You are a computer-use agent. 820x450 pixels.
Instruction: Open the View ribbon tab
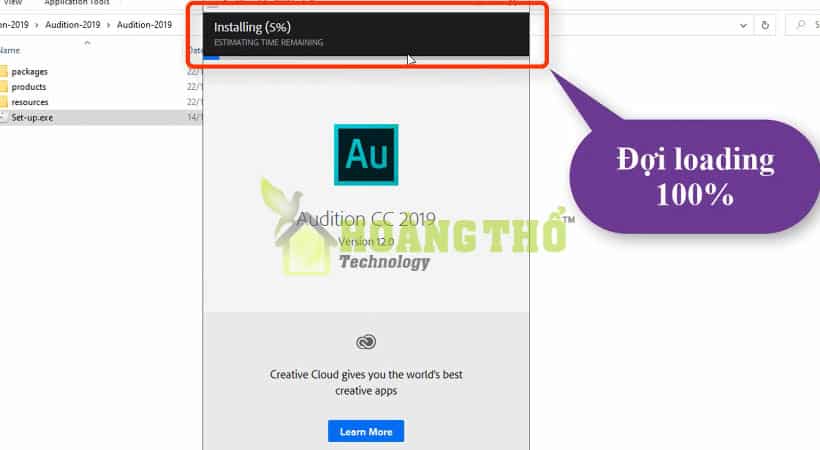13,3
